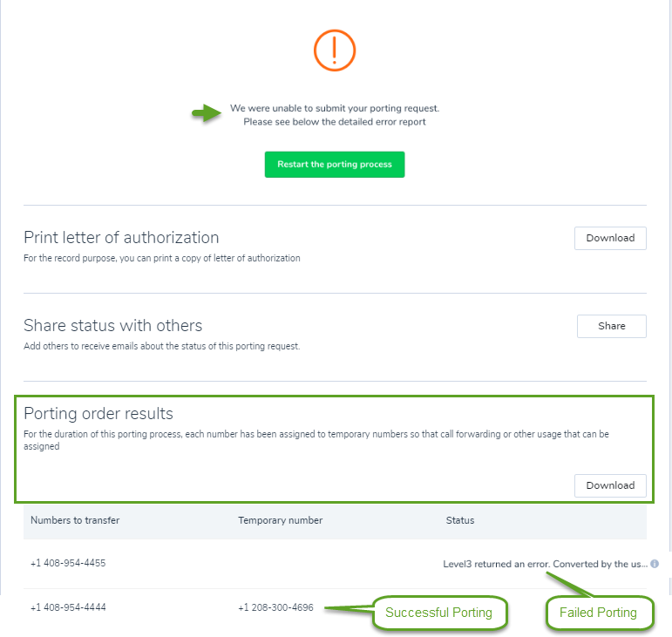Image resolution: width=672 pixels, height=637 pixels.
Task: Click the Status column header
Action: (x=460, y=520)
